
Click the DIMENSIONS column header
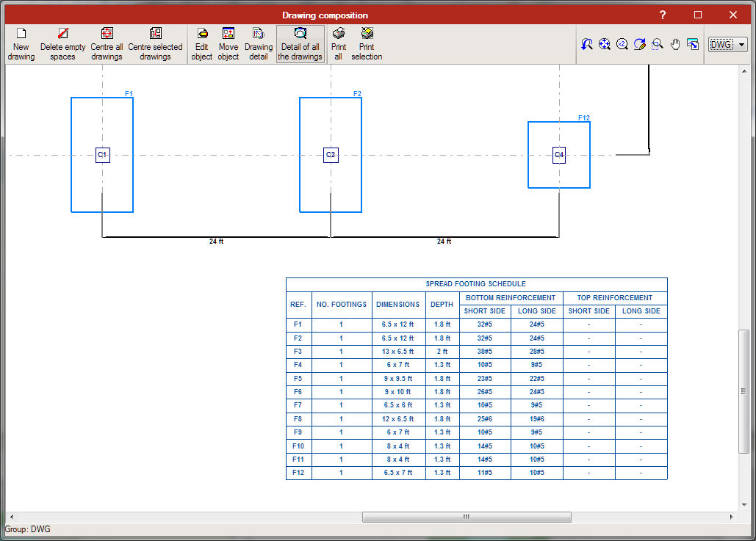(397, 305)
